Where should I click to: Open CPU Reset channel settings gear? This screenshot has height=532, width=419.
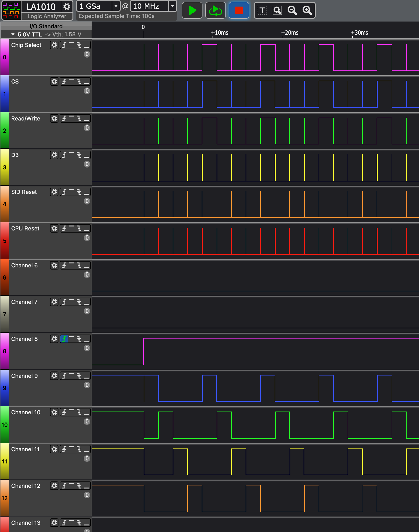point(54,229)
